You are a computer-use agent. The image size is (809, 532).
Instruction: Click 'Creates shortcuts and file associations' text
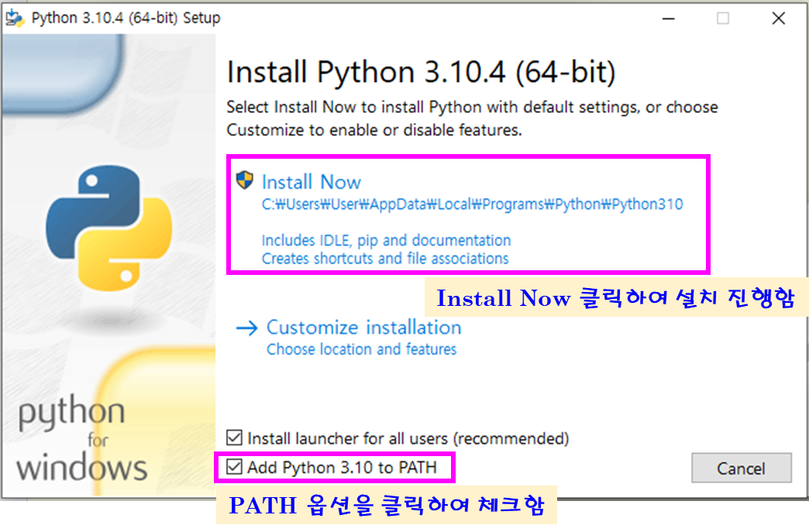coord(385,259)
